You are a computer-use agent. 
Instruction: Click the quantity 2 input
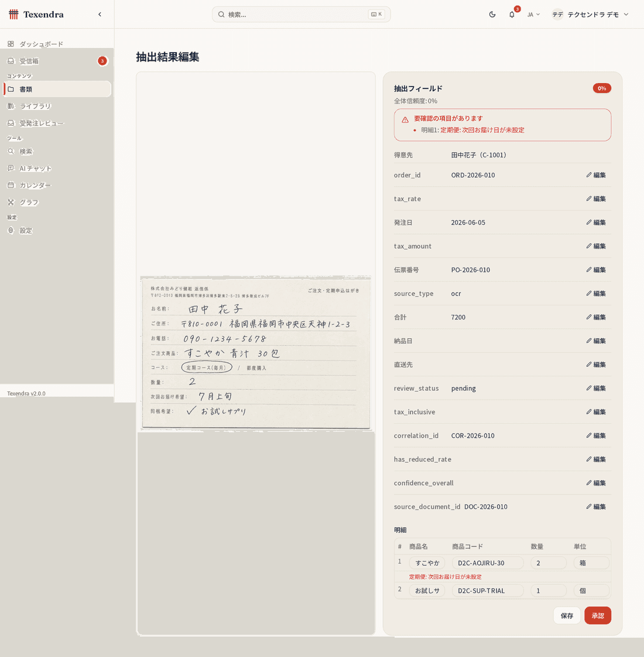point(549,563)
